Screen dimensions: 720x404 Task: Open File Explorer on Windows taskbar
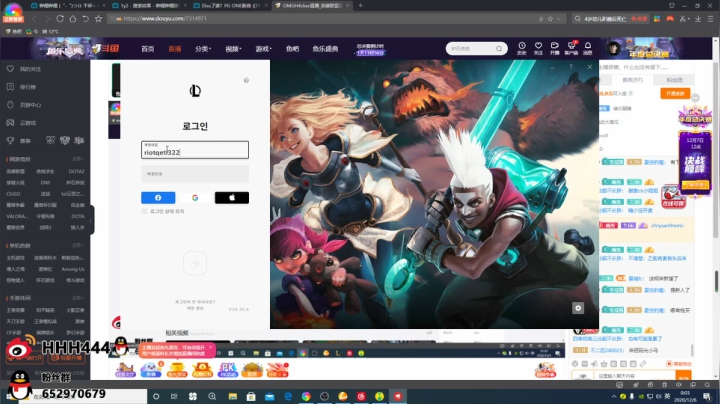click(233, 396)
